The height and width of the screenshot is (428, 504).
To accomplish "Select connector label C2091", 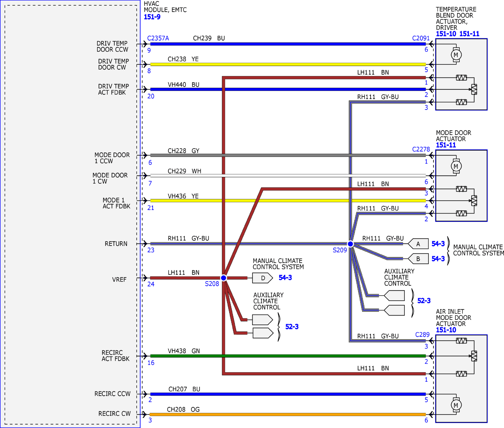I will 421,38.
